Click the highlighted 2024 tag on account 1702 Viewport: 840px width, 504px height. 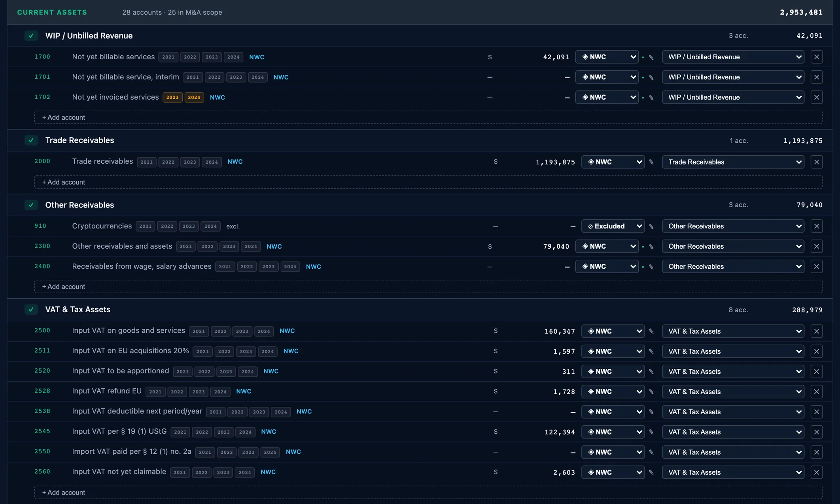[x=194, y=97]
